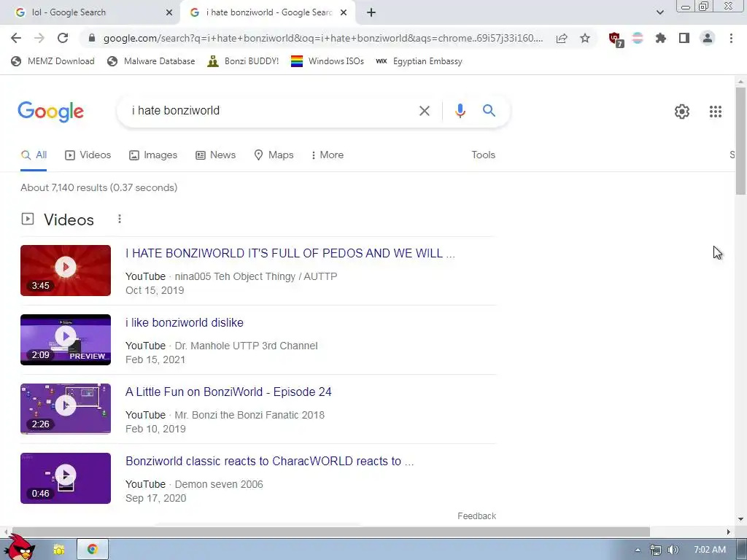747x560 pixels.
Task: Click the 7:02 AM taskbar clock
Action: pos(709,550)
